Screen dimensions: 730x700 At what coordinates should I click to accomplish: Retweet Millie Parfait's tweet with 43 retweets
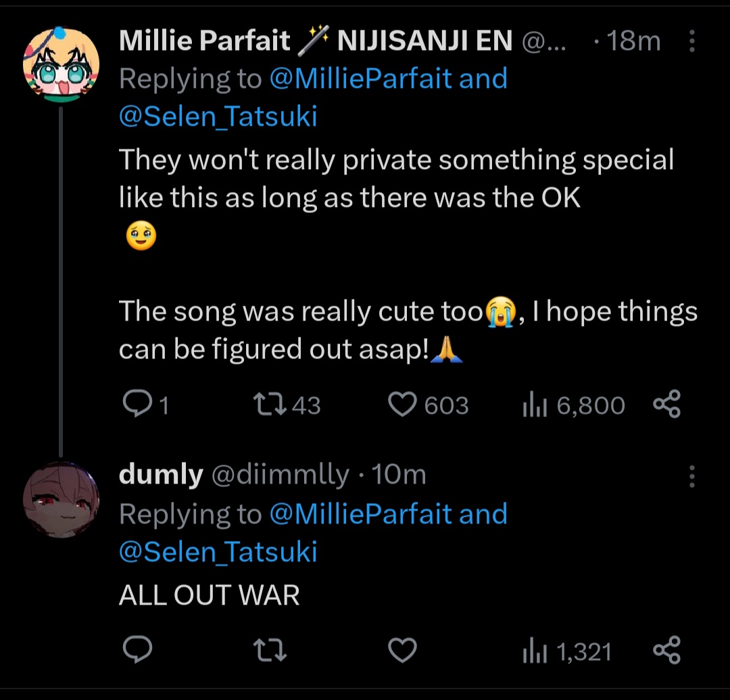269,405
